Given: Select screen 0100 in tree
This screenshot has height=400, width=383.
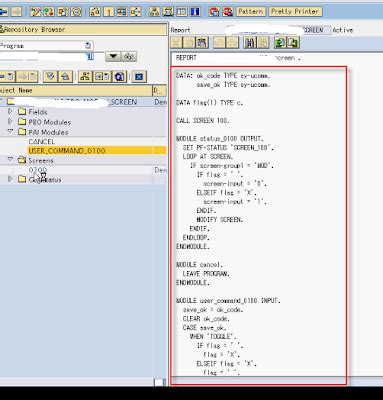Looking at the screenshot, I should click(x=38, y=170).
